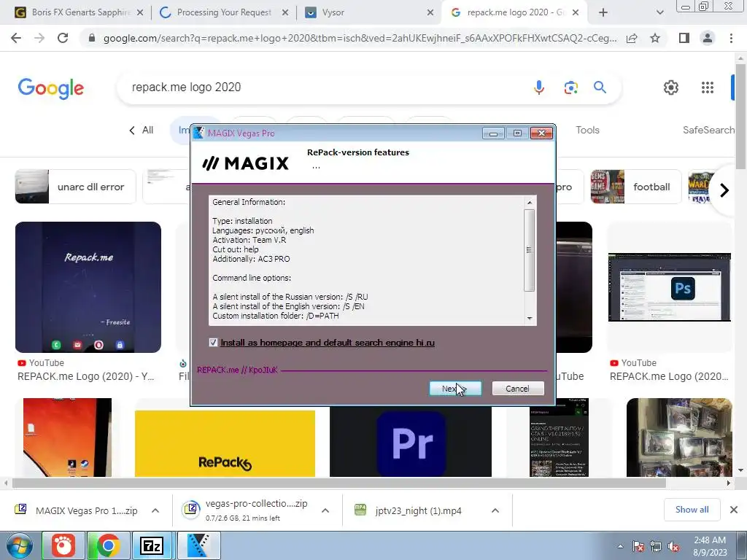
Task: Show all downloads
Action: 692,510
